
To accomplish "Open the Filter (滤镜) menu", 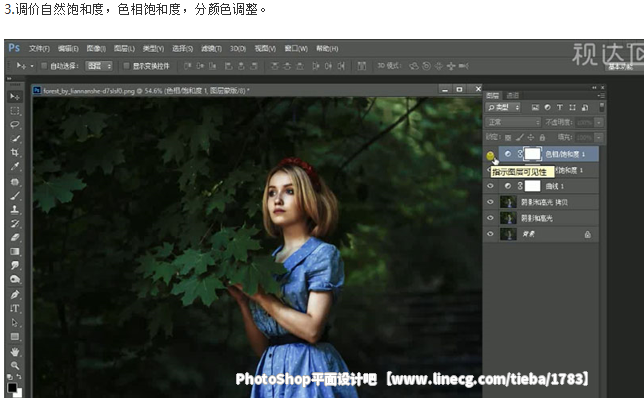I will point(211,48).
